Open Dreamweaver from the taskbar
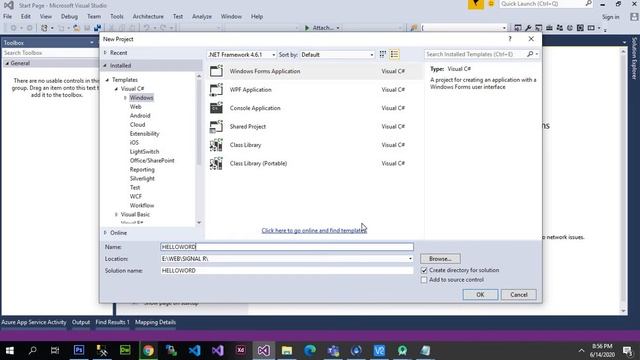Viewport: 640px width, 360px height. tap(125, 350)
